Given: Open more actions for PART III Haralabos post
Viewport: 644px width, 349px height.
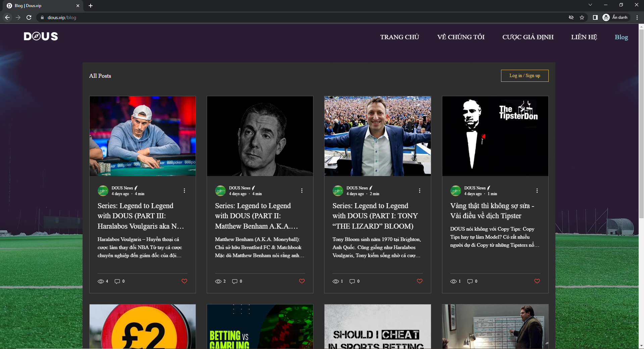Looking at the screenshot, I should click(x=184, y=190).
